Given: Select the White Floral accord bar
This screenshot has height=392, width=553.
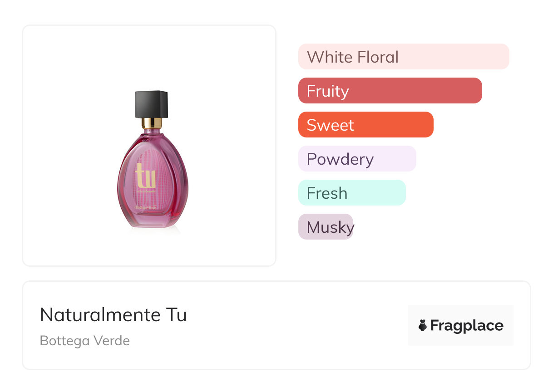Looking at the screenshot, I should pos(403,57).
